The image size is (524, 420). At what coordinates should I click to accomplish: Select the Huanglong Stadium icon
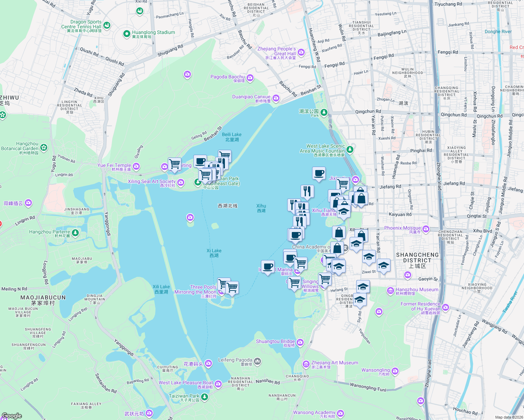(x=126, y=34)
